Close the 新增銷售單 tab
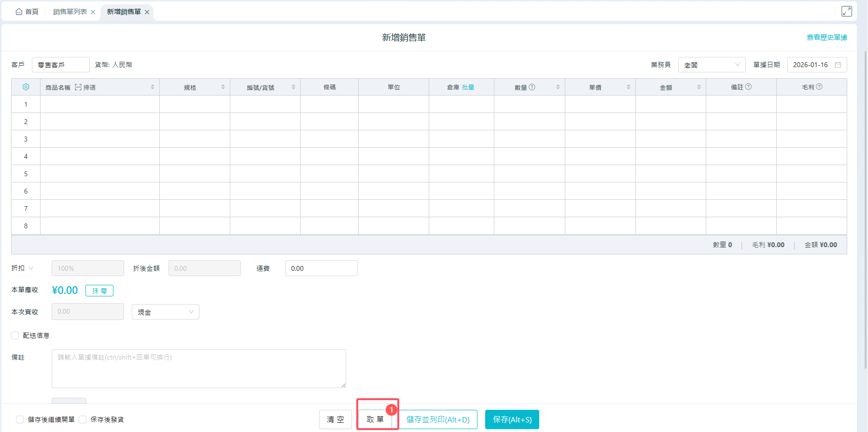The height and width of the screenshot is (432, 868). point(147,12)
